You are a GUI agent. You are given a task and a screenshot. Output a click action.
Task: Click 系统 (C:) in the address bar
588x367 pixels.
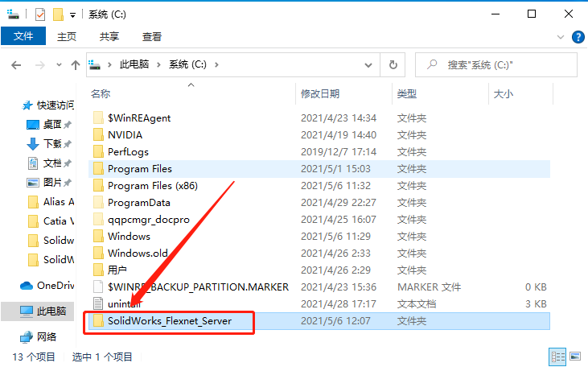tap(187, 64)
